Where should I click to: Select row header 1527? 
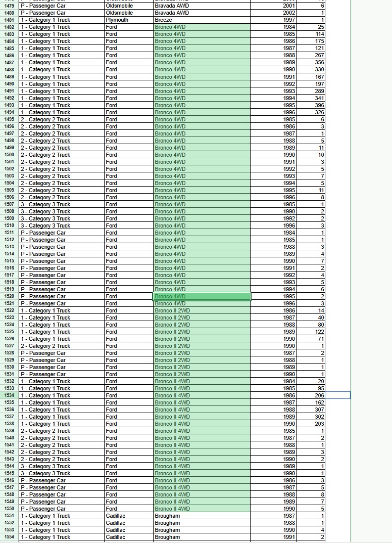click(9, 346)
